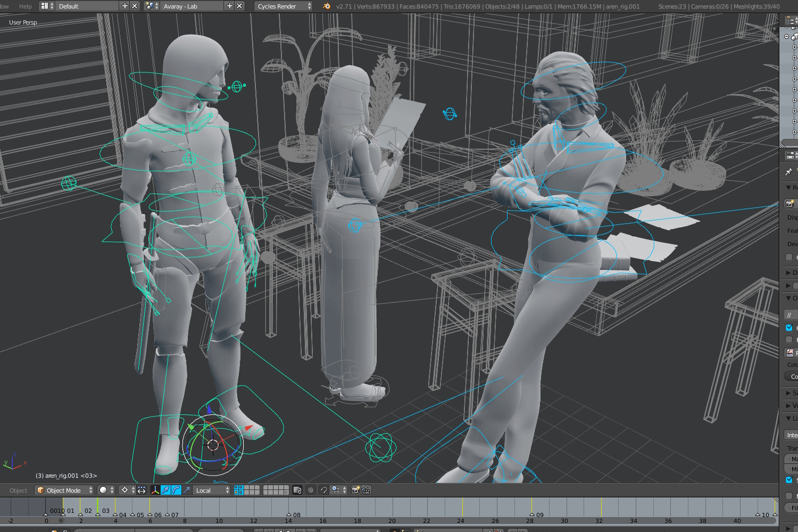Click the proportional editing circle icon
Viewport: 798px width, 532px height.
[311, 490]
